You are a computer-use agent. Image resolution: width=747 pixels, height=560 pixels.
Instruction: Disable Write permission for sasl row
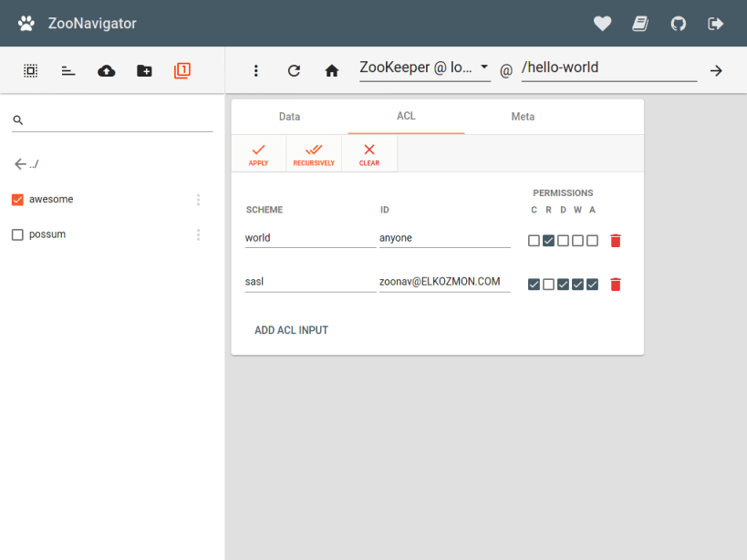coord(577,285)
